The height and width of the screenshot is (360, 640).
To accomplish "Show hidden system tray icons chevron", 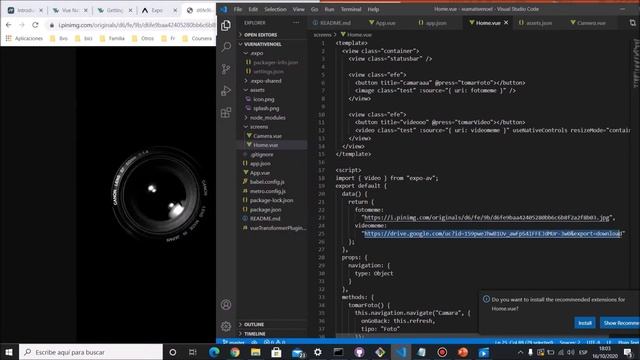I will [520, 352].
